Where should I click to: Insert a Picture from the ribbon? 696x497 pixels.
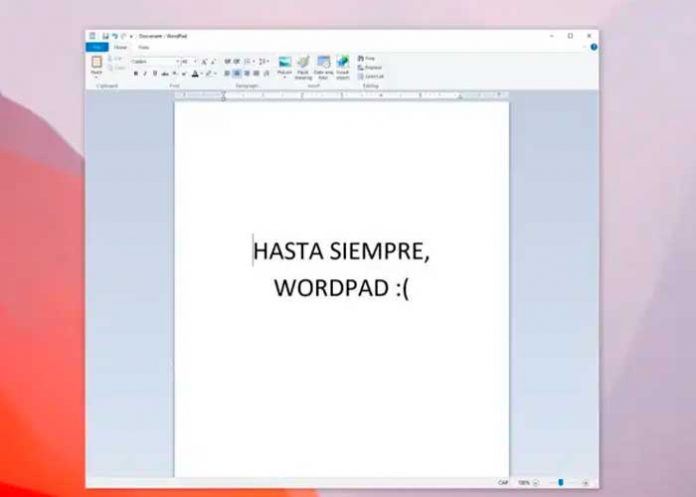click(285, 65)
